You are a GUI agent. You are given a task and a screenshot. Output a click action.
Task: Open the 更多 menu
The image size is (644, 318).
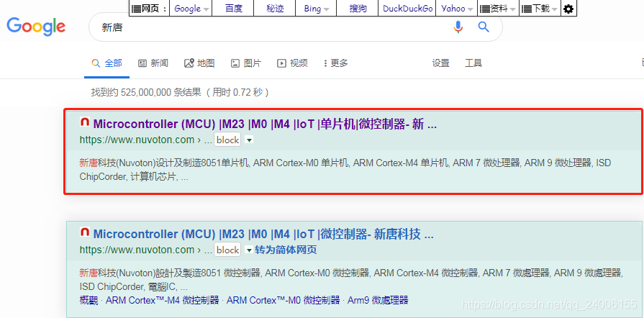pyautogui.click(x=335, y=63)
